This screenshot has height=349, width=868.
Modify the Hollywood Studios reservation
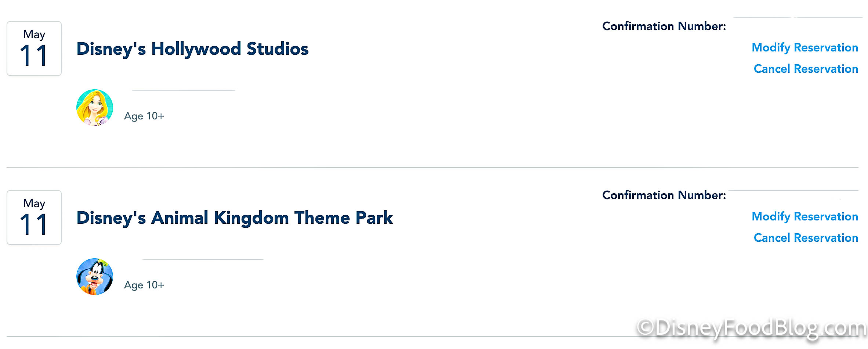805,48
